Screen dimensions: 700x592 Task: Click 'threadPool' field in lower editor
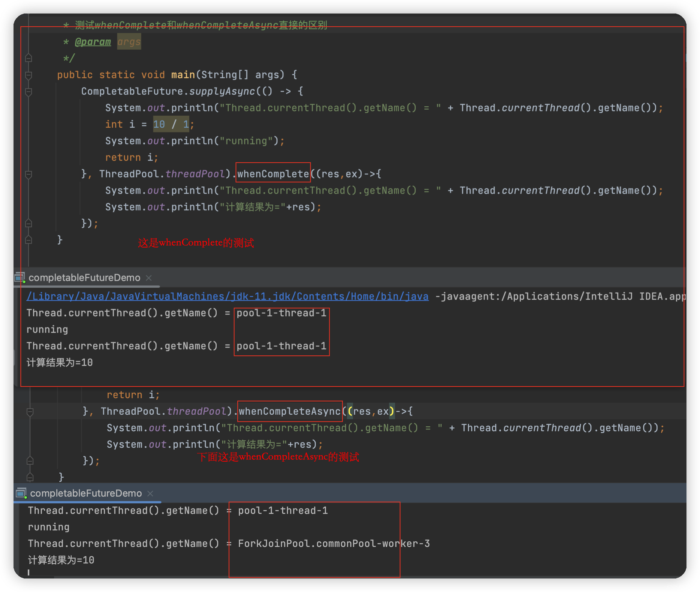(196, 411)
